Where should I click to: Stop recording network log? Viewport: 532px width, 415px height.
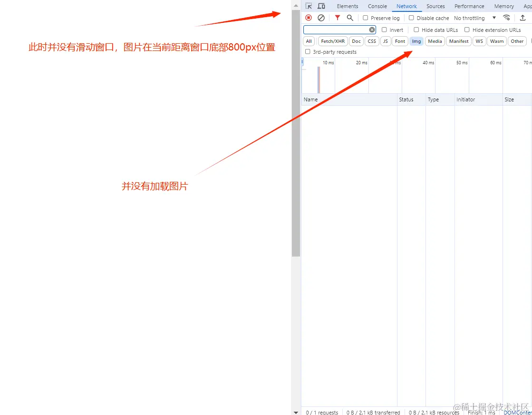tap(309, 18)
